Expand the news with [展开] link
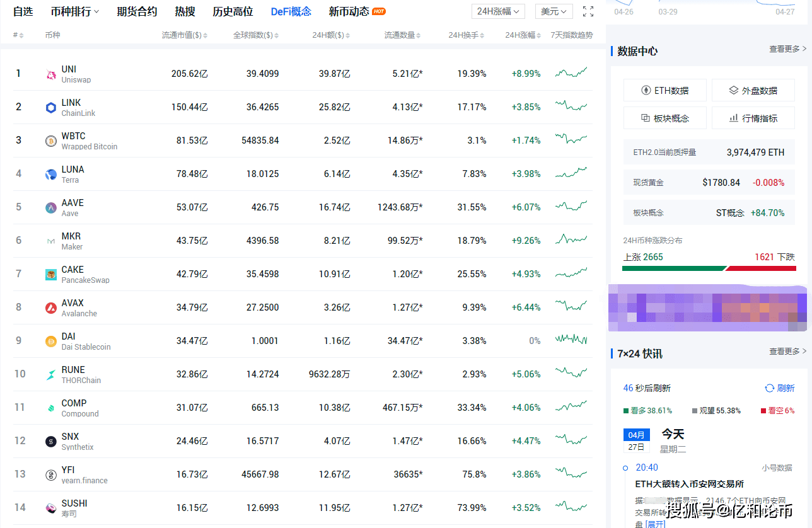The image size is (812, 528). (x=654, y=524)
